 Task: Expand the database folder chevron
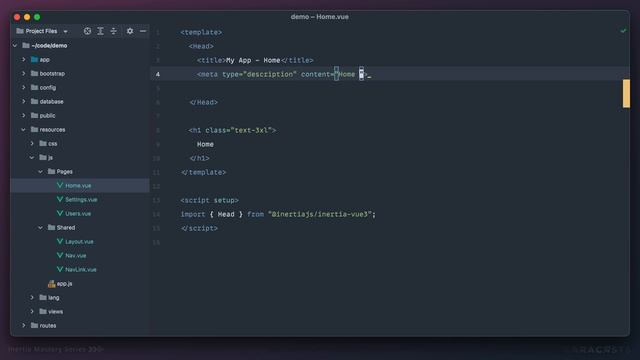24,101
